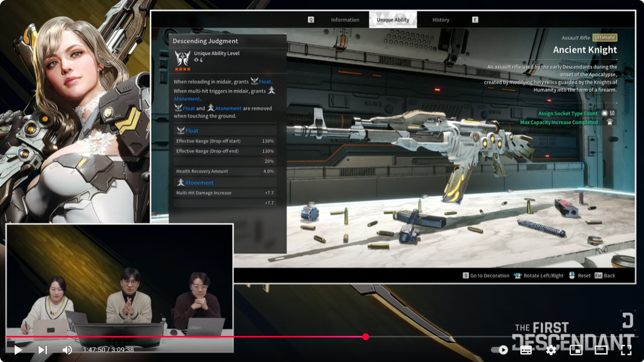Click the socket count icon showing 50
The image size is (644, 362).
pos(604,113)
